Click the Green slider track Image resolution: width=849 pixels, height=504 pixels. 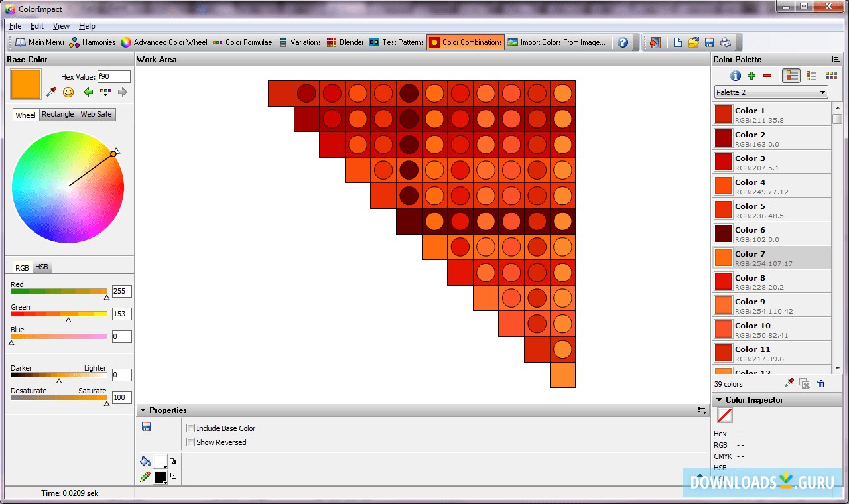click(x=58, y=314)
